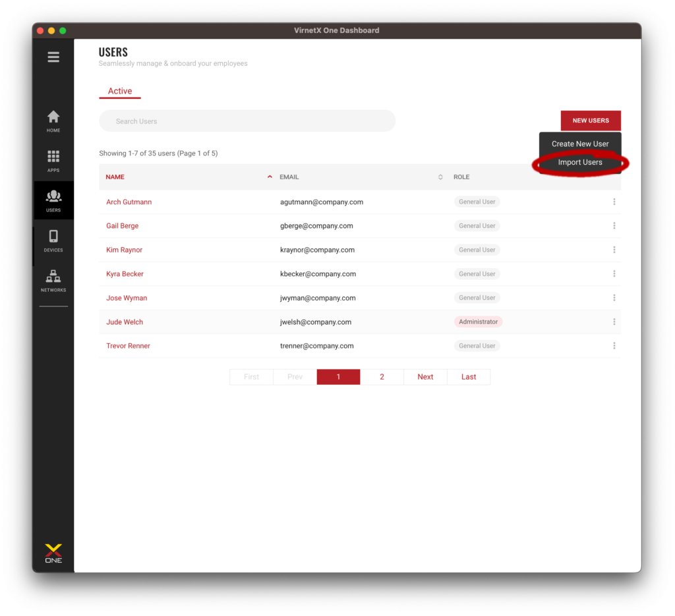Jump to the Last page
The width and height of the screenshot is (675, 616).
click(469, 377)
